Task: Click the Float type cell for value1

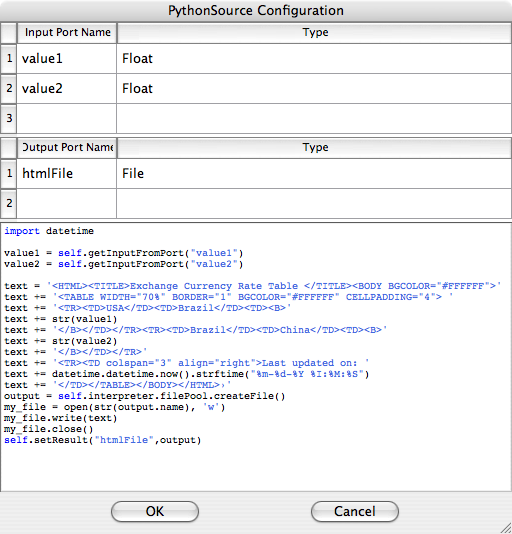Action: tap(314, 59)
